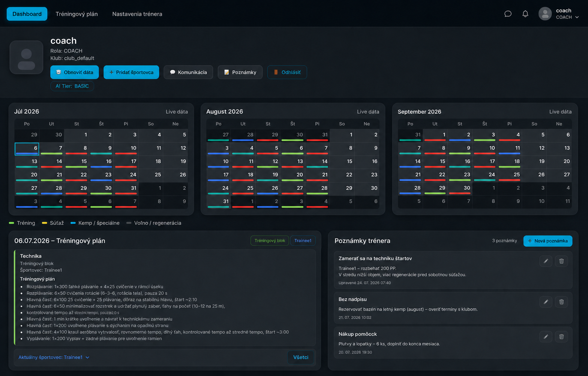Select September 25 in the September 2026 calendar

[509, 175]
